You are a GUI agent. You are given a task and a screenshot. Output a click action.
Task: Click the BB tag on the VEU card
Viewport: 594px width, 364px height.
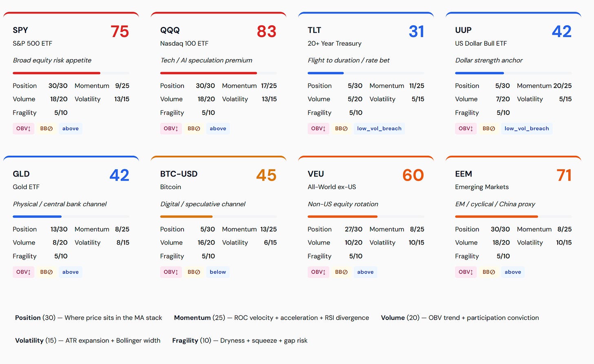(x=341, y=272)
